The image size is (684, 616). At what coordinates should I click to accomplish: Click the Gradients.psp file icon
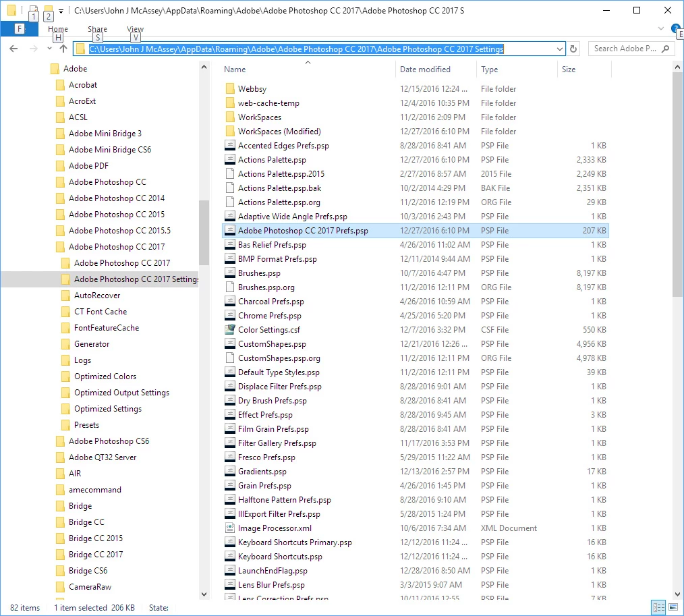[230, 472]
